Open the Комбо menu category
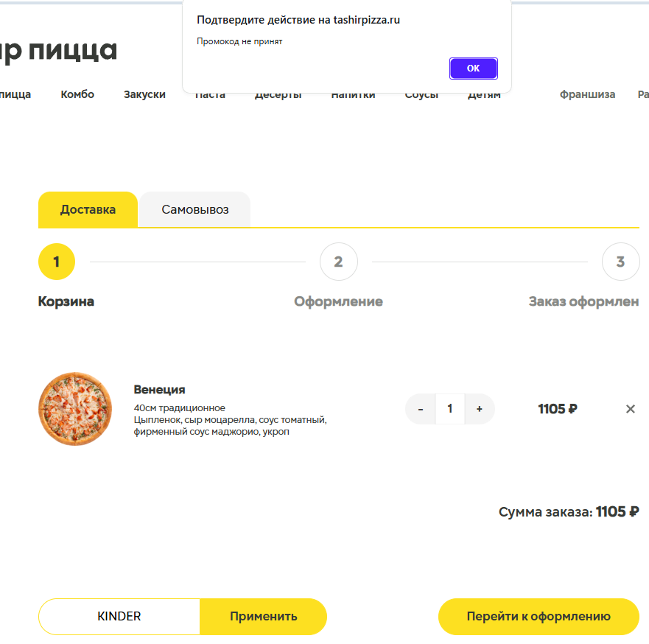The image size is (649, 644). point(77,95)
